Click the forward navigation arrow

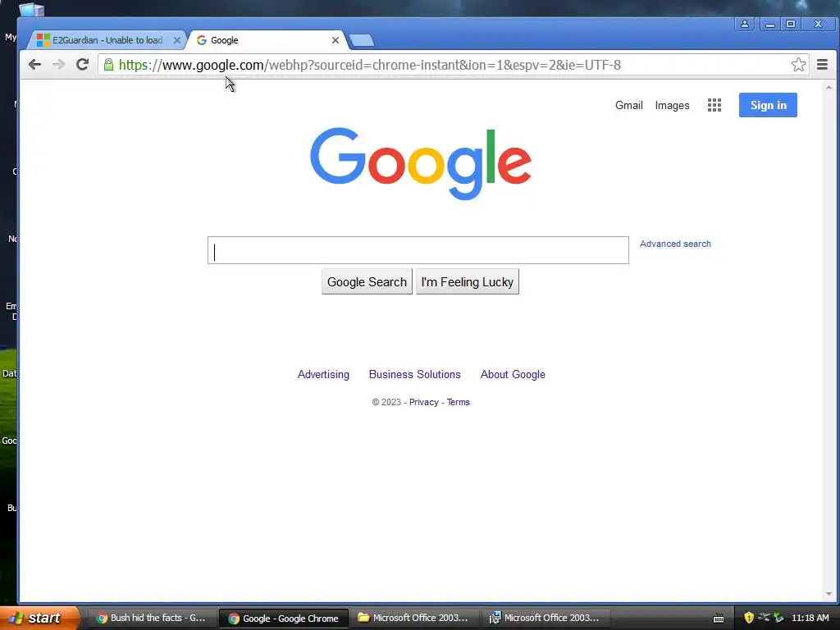pos(58,65)
